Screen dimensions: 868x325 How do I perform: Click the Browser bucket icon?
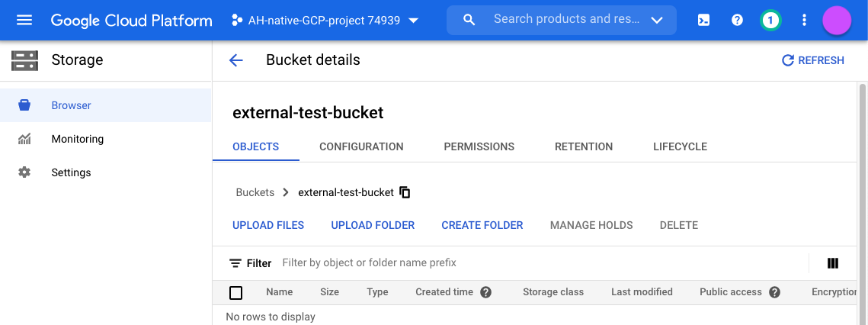tap(24, 105)
